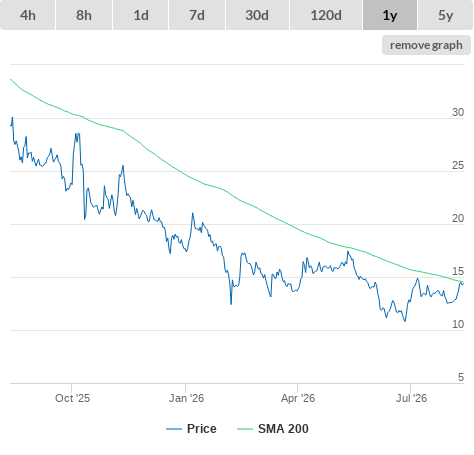Click the Jan '26 axis label

point(186,398)
